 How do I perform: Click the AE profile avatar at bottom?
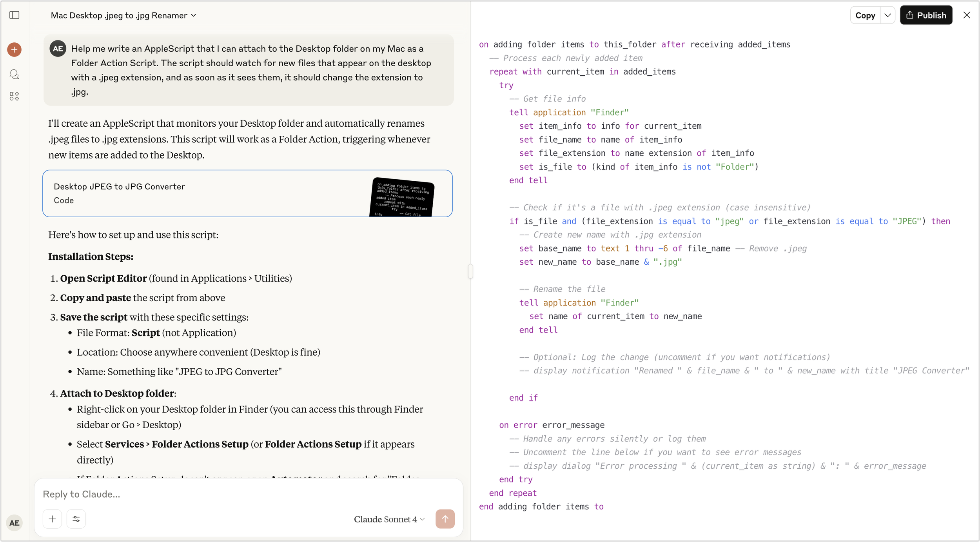point(15,523)
